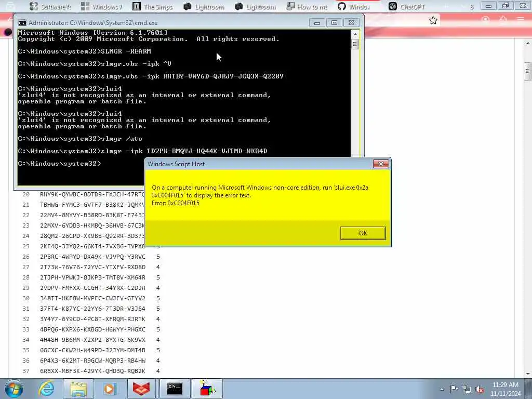Open the red browser taskbar icon

[x=141, y=389]
